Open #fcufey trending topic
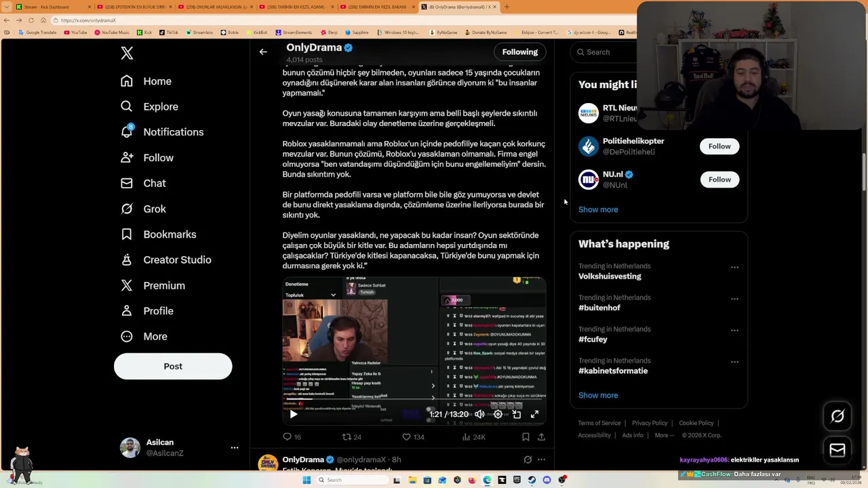 (593, 340)
